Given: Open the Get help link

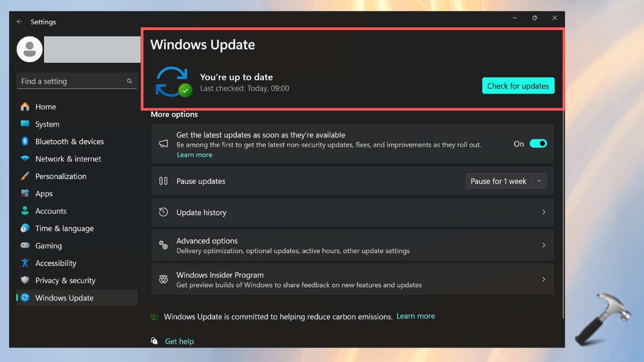Looking at the screenshot, I should pos(179,341).
